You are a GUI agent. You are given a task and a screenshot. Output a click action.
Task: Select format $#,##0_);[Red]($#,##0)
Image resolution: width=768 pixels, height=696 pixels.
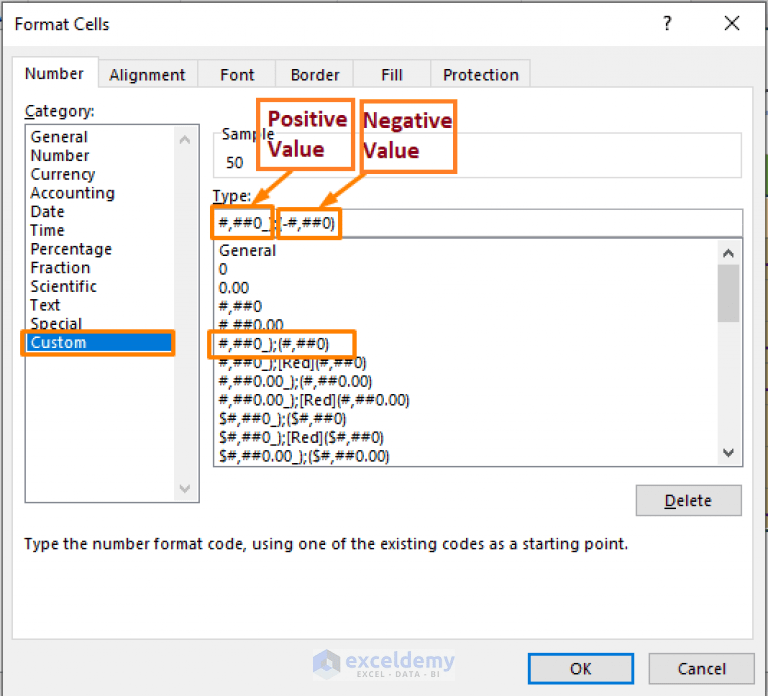(301, 437)
